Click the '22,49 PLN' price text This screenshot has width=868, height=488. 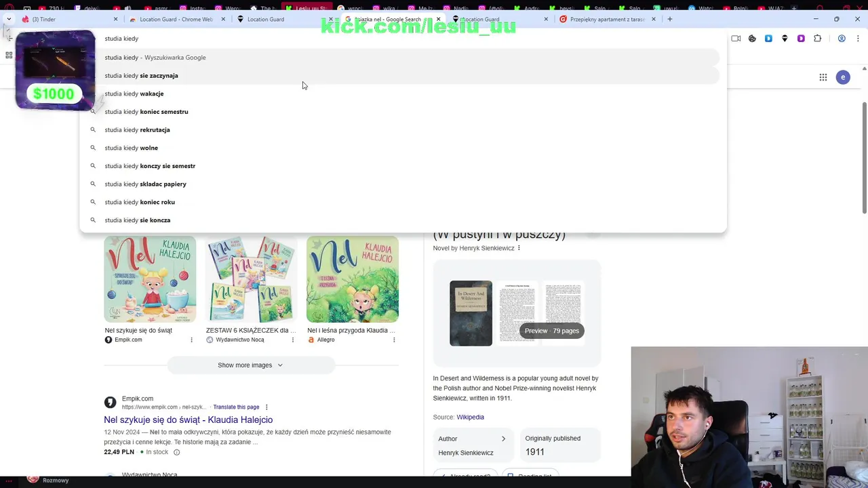point(119,452)
